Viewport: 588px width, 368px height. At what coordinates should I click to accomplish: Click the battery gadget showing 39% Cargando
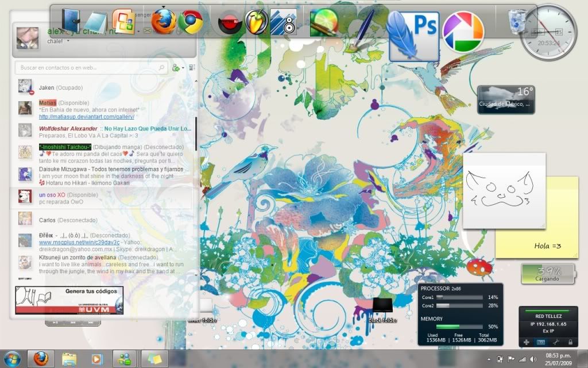pos(548,273)
